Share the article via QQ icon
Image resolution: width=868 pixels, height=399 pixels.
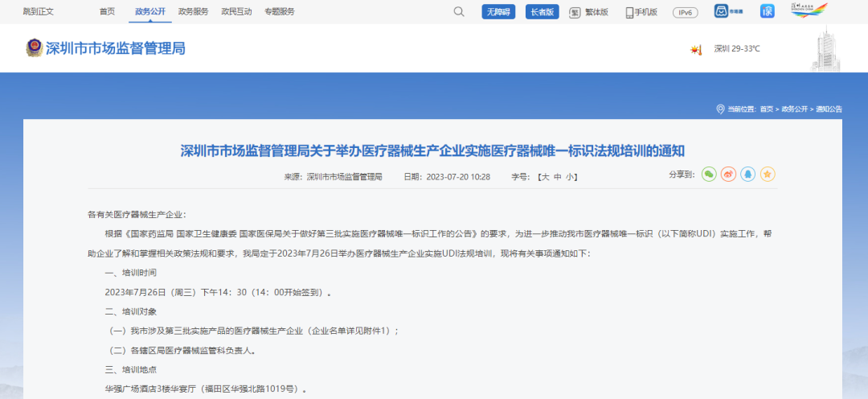pyautogui.click(x=747, y=174)
